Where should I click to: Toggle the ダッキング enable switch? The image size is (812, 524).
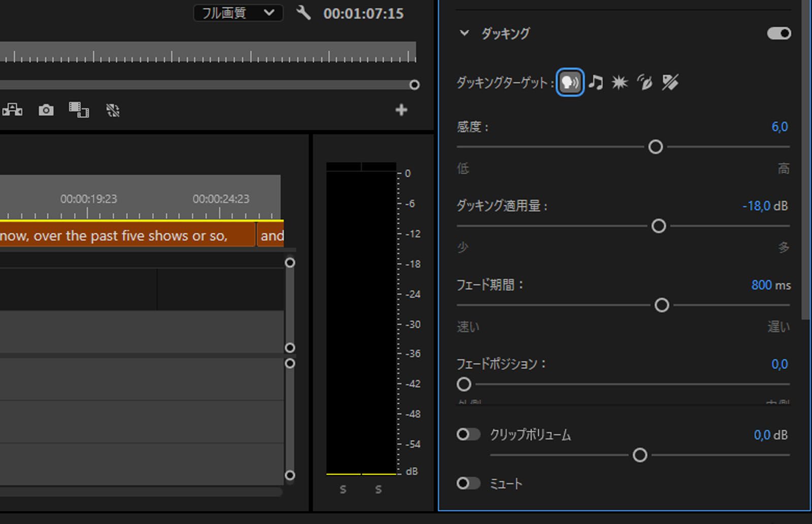(x=779, y=33)
